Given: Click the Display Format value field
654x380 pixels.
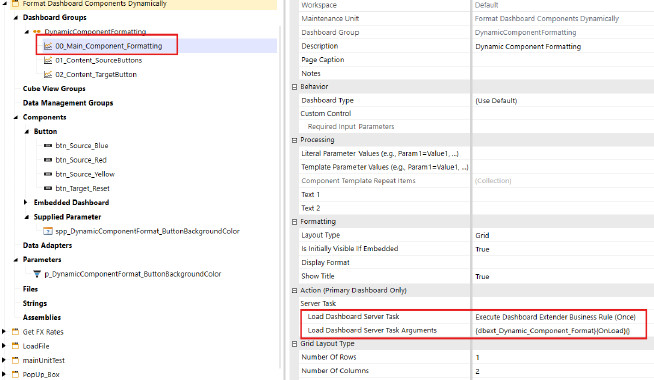Looking at the screenshot, I should [x=563, y=262].
